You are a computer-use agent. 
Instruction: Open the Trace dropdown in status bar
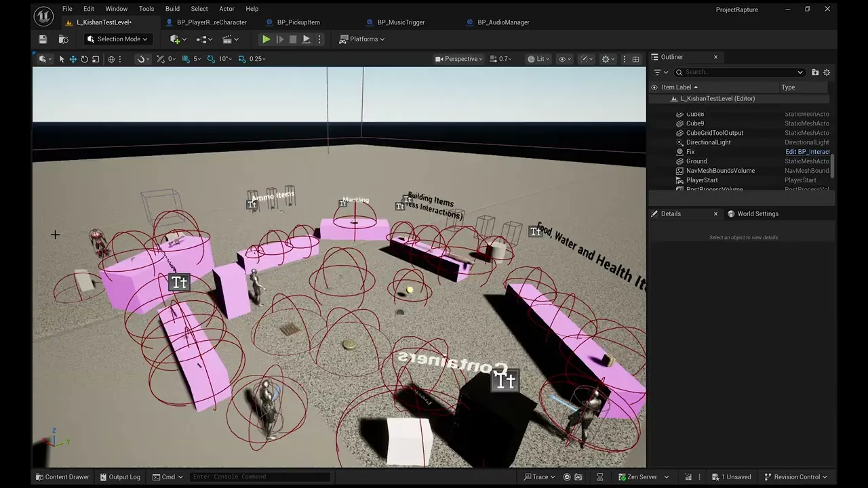click(540, 477)
